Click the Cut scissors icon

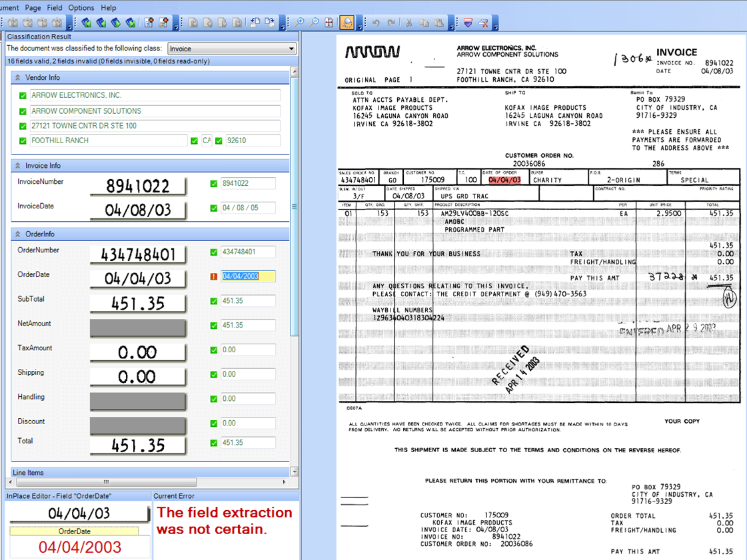pyautogui.click(x=408, y=23)
